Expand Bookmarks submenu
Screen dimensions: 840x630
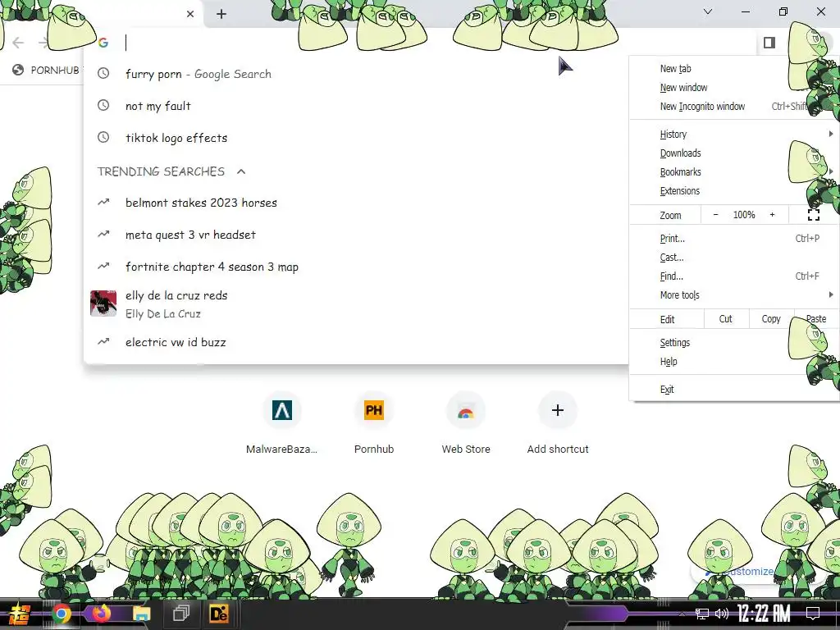click(734, 172)
